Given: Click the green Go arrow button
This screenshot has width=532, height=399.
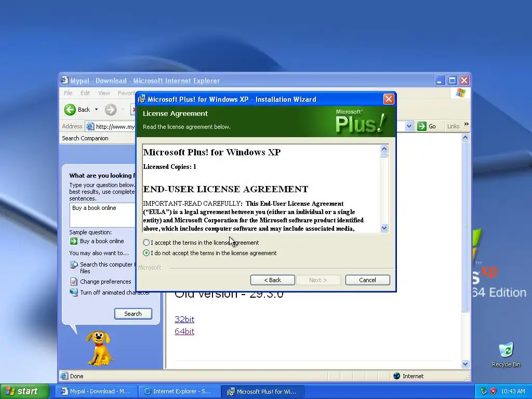Looking at the screenshot, I should point(422,126).
